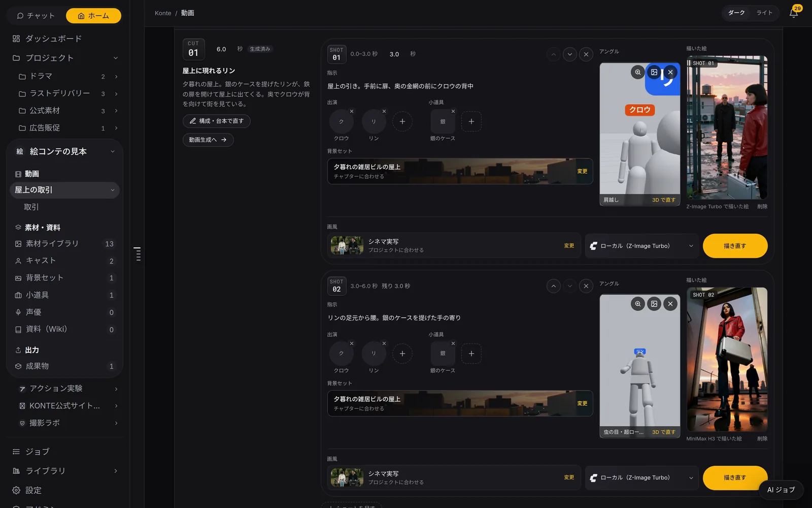The image size is (812, 508).
Task: Collapse the プロジェクト section
Action: pyautogui.click(x=116, y=58)
